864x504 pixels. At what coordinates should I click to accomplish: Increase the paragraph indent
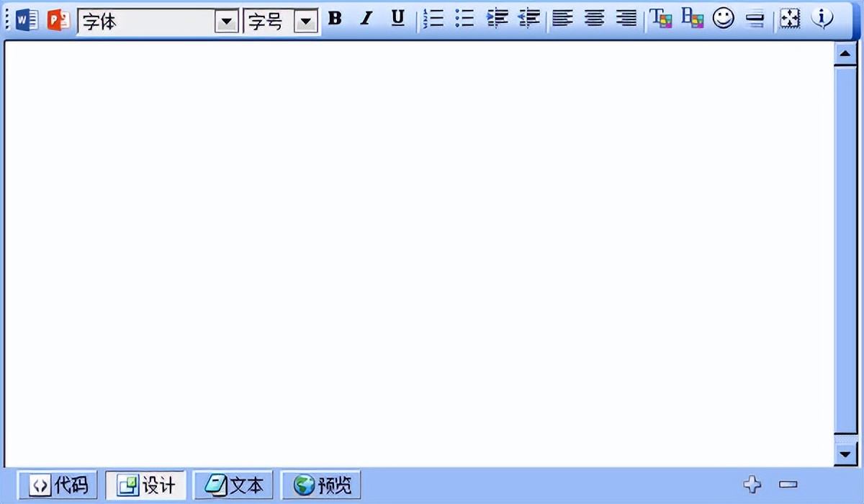pyautogui.click(x=497, y=19)
